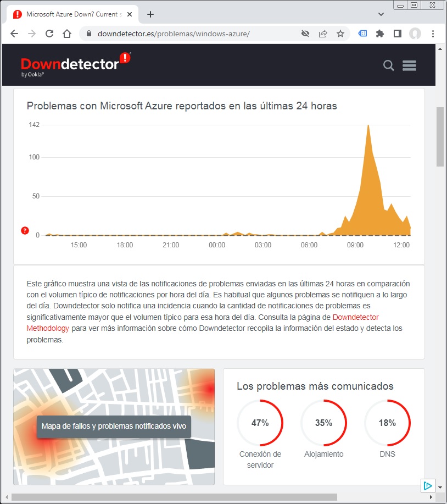Click the horizontal scroll left arrow

(7, 497)
